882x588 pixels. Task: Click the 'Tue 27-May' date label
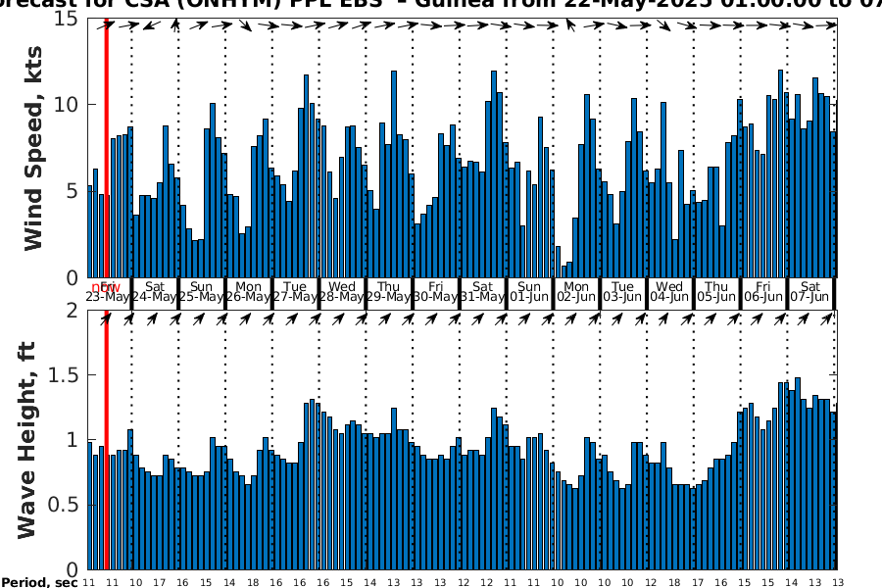coord(295,292)
